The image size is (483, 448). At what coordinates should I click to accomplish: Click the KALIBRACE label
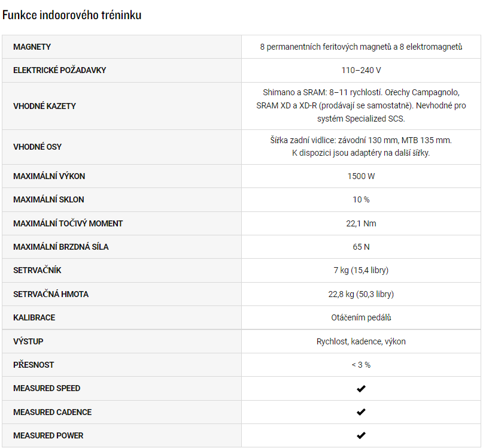click(x=34, y=317)
